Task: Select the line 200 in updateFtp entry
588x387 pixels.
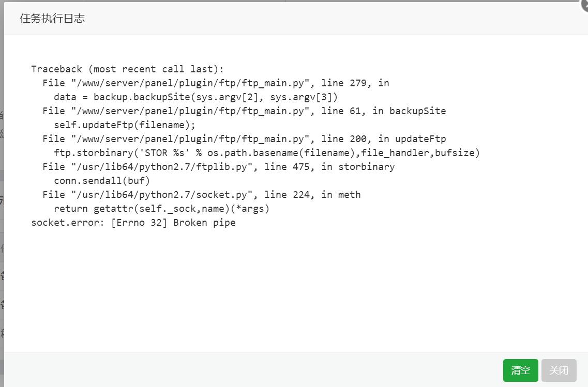Action: pos(244,139)
